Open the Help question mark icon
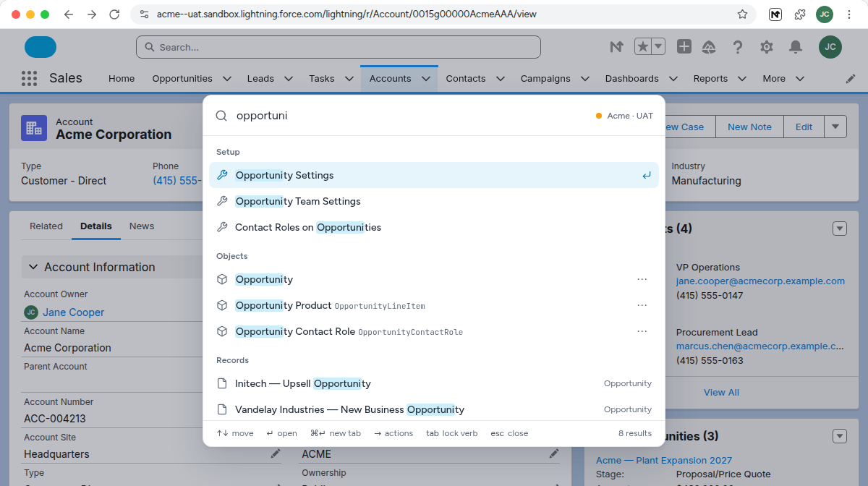 pos(738,47)
